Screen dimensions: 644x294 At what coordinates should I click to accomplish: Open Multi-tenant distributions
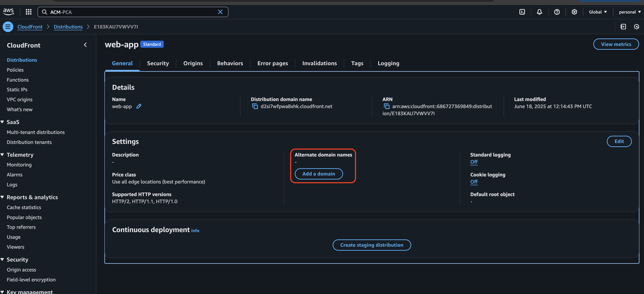click(35, 132)
